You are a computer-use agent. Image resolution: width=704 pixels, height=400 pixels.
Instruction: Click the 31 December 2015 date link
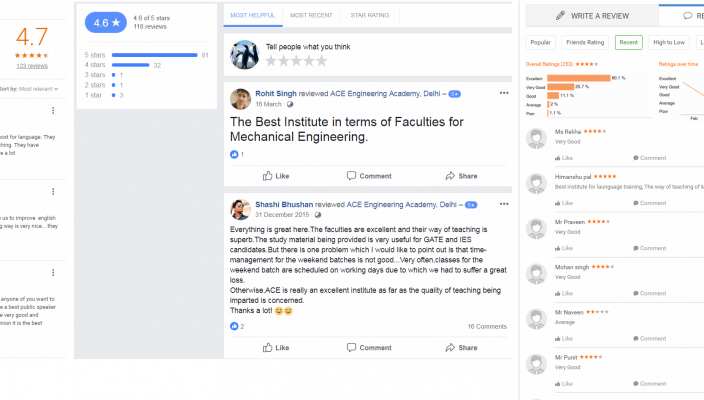coord(282,215)
